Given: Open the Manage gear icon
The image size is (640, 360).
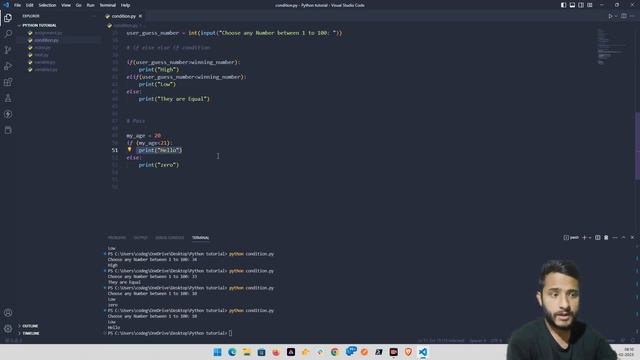Looking at the screenshot, I should (x=8, y=328).
